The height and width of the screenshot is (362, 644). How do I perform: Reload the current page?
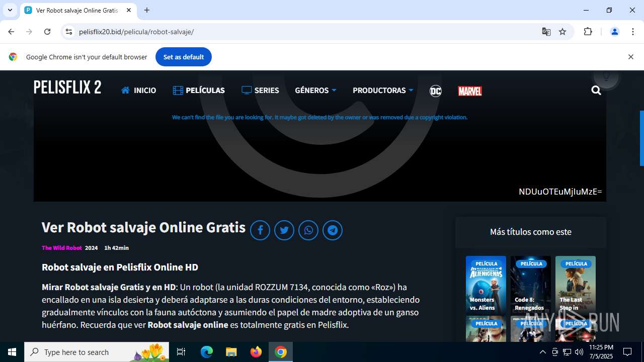47,32
